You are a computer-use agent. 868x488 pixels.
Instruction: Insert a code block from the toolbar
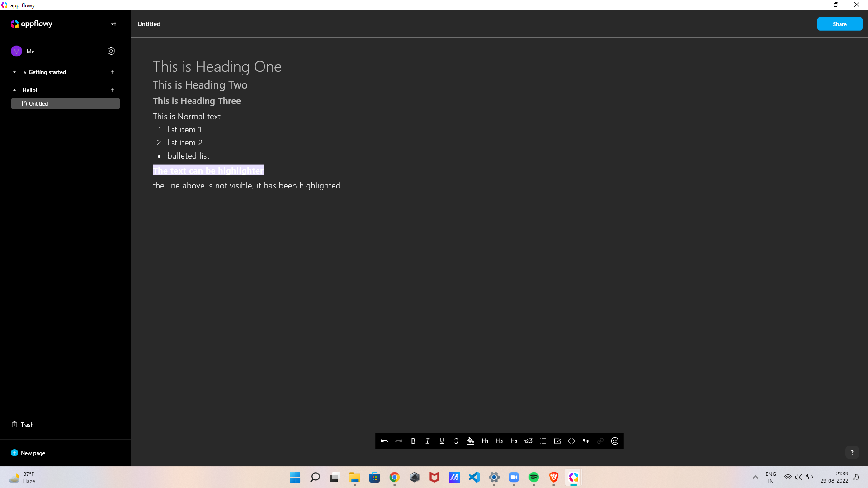[571, 441]
